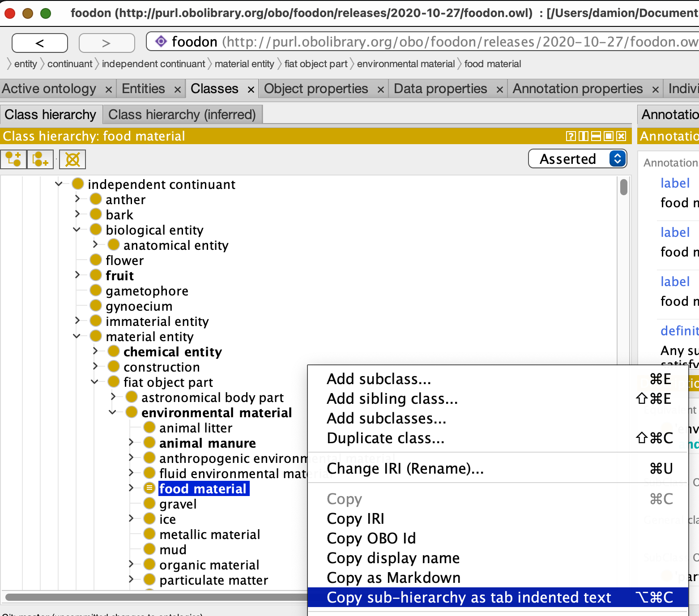699x616 pixels.
Task: Open the Asserted hierarchy dropdown
Action: click(x=577, y=158)
